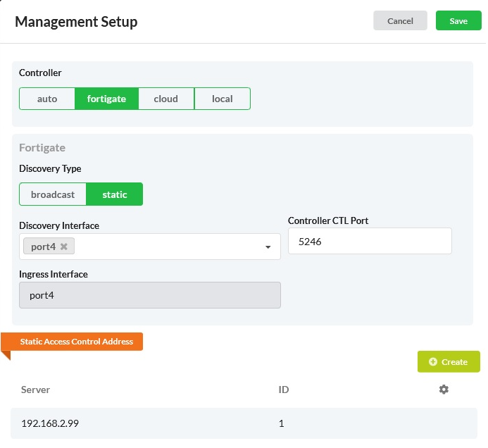488x448 pixels.
Task: Click the ID column header
Action: 284,390
